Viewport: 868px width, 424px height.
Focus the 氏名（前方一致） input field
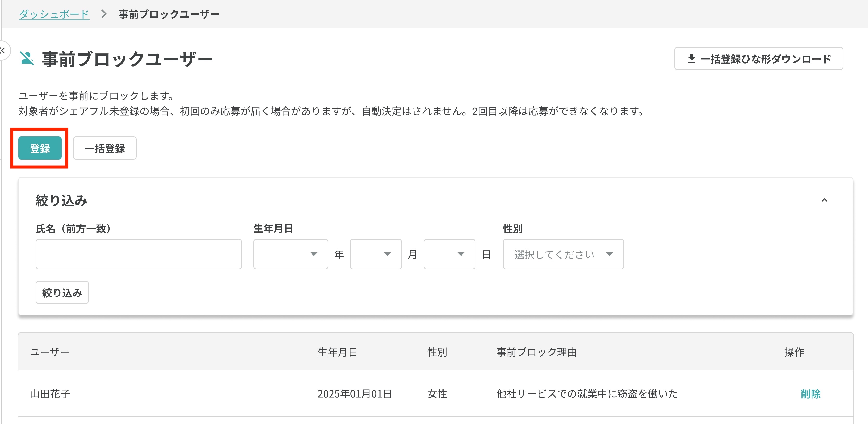tap(138, 254)
